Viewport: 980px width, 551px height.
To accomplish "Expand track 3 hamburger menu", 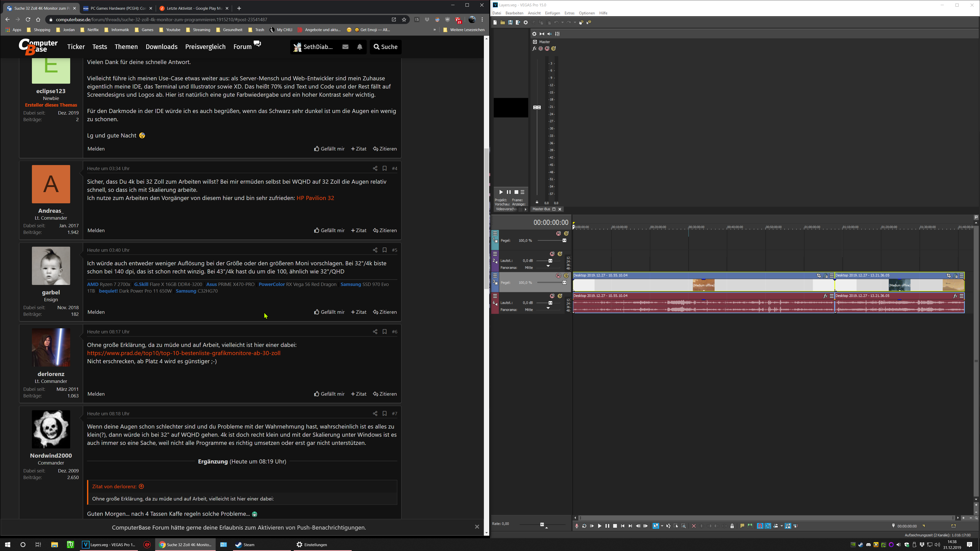I will tap(495, 276).
